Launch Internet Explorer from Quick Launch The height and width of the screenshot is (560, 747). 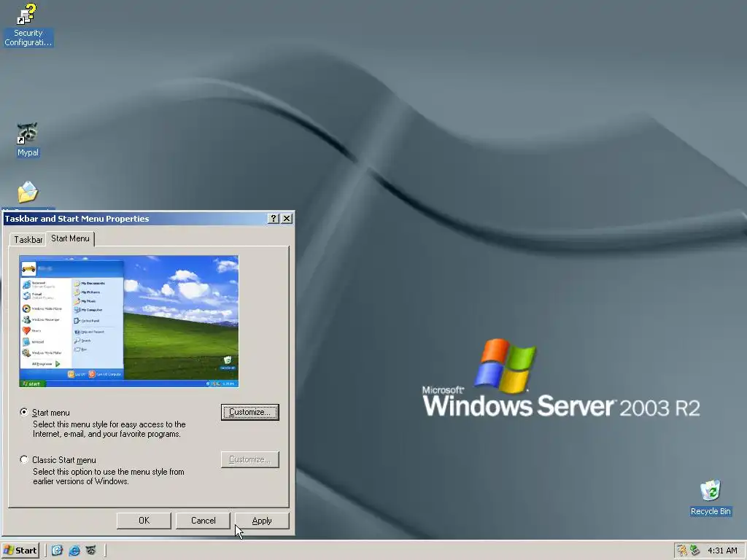tap(74, 551)
